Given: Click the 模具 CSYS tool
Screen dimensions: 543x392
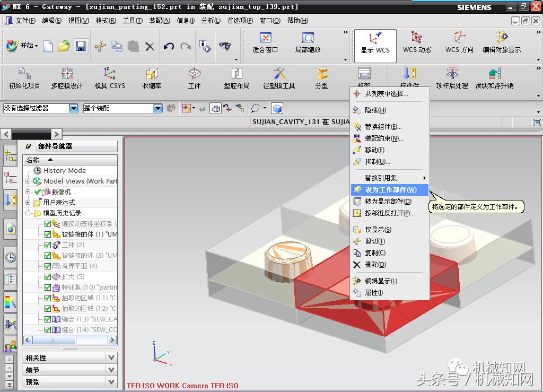Looking at the screenshot, I should point(110,79).
